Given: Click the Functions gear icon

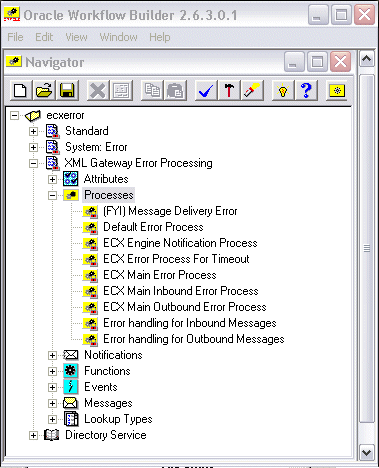Looking at the screenshot, I should (71, 371).
